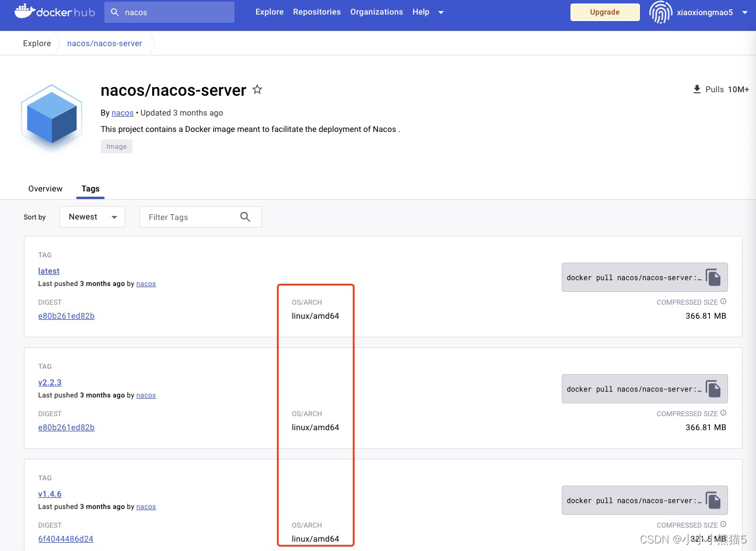Click nacos pusher link in latest row
Viewport: 756px width, 551px height.
click(146, 284)
